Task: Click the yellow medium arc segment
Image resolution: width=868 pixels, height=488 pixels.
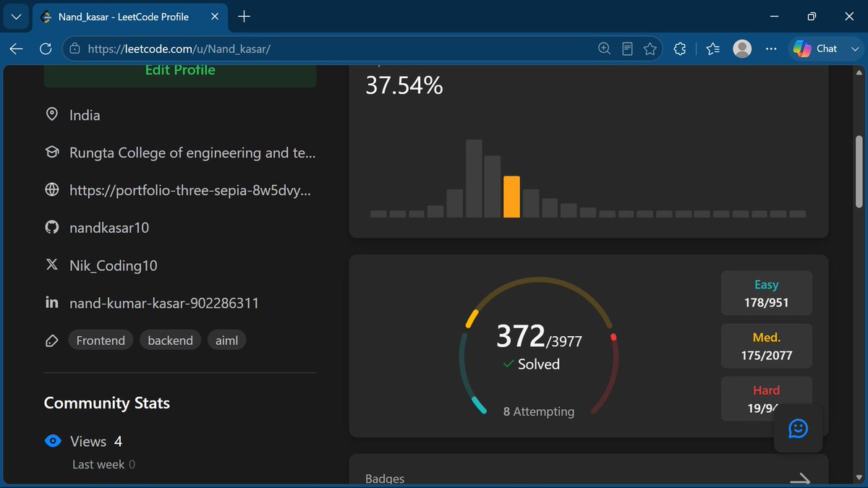Action: 472,317
